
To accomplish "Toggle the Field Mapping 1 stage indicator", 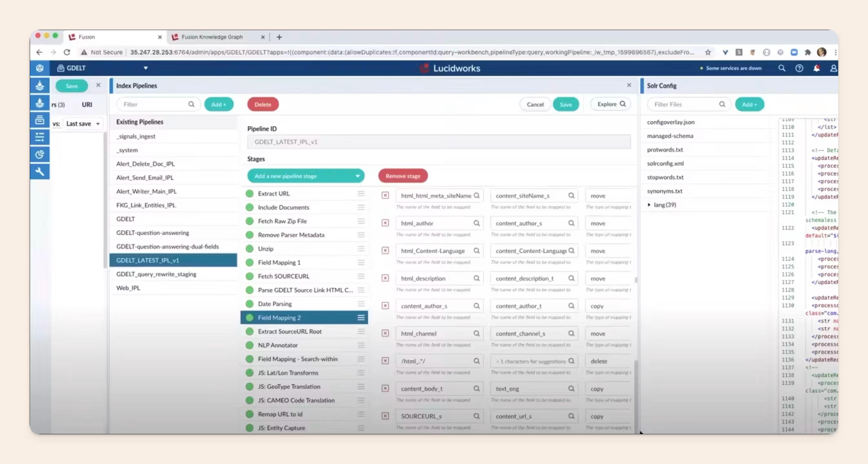I will (249, 262).
